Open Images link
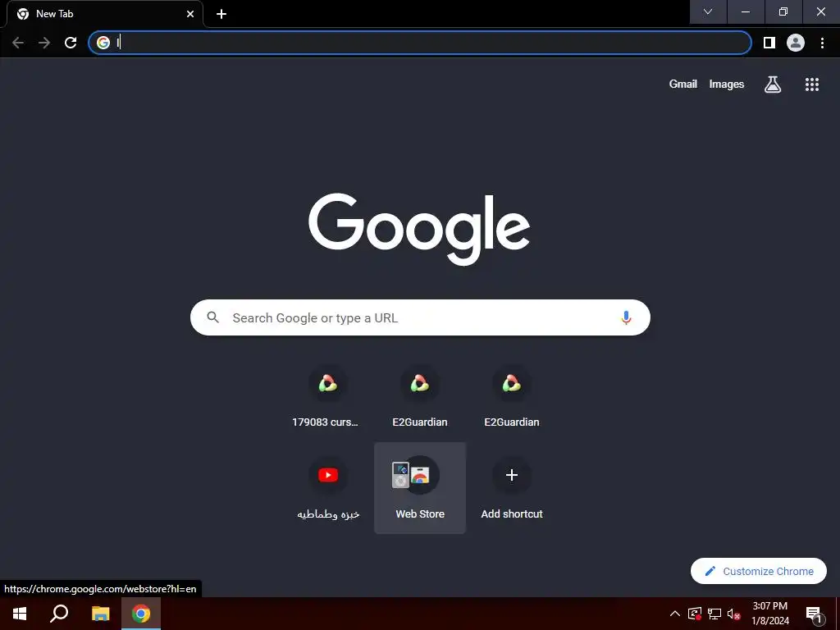The height and width of the screenshot is (630, 840). pyautogui.click(x=727, y=84)
